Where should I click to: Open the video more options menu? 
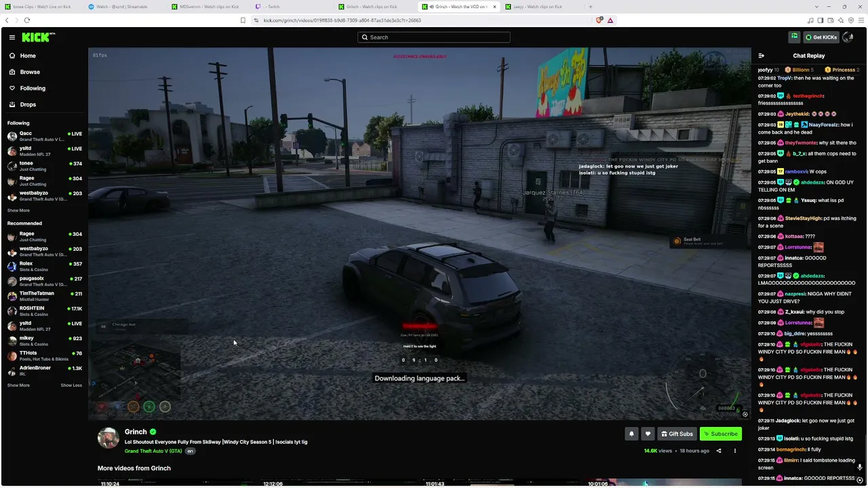click(x=734, y=451)
